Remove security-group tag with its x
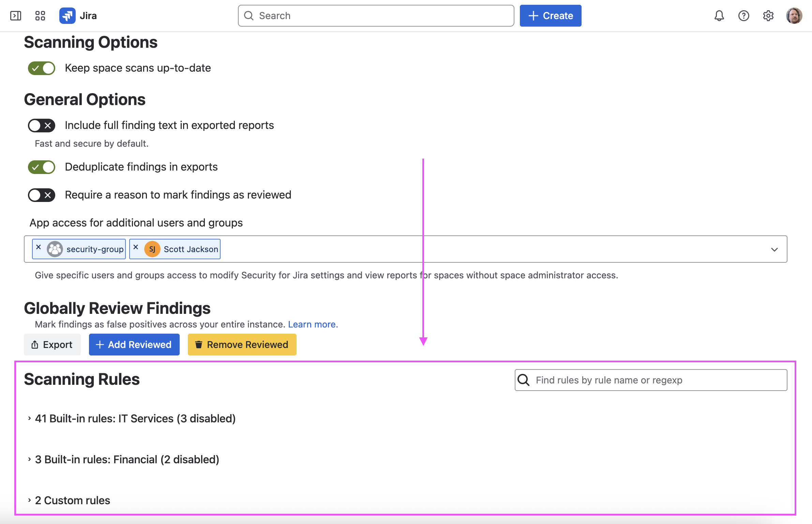The width and height of the screenshot is (812, 524). [39, 247]
